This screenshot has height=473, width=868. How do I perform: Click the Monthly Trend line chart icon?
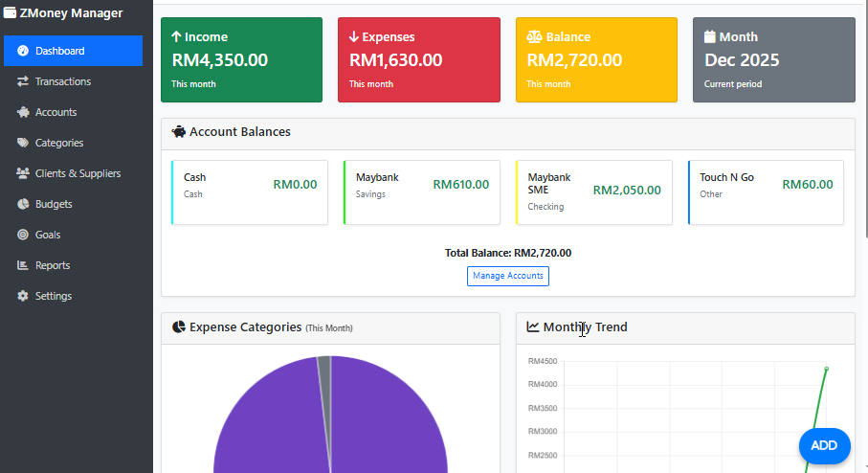tap(533, 327)
